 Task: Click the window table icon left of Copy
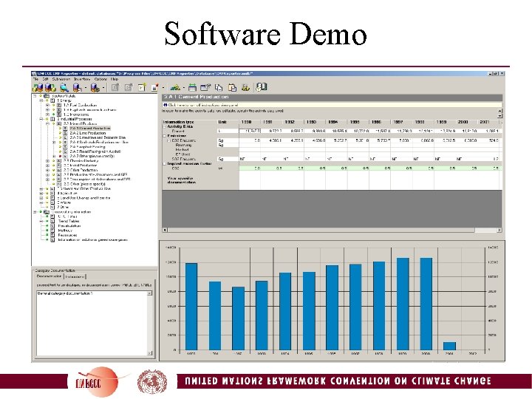[205, 87]
